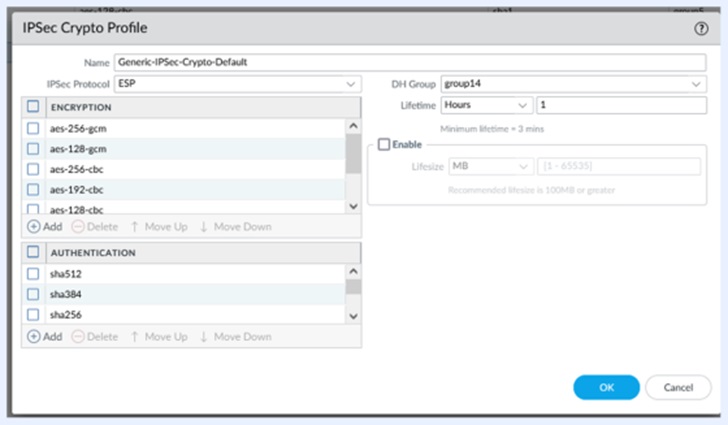Check the aes-256-gcm encryption checkbox
This screenshot has width=728, height=425.
(x=33, y=128)
